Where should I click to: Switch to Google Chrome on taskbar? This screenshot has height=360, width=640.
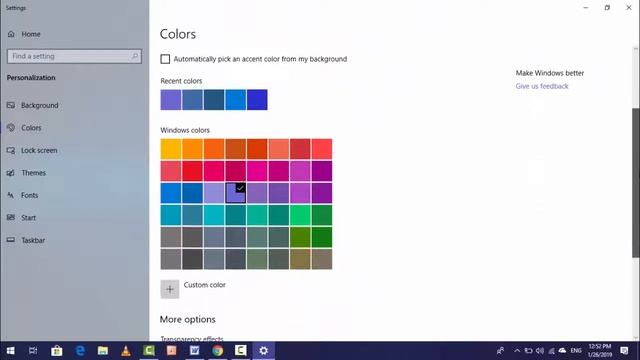click(218, 351)
